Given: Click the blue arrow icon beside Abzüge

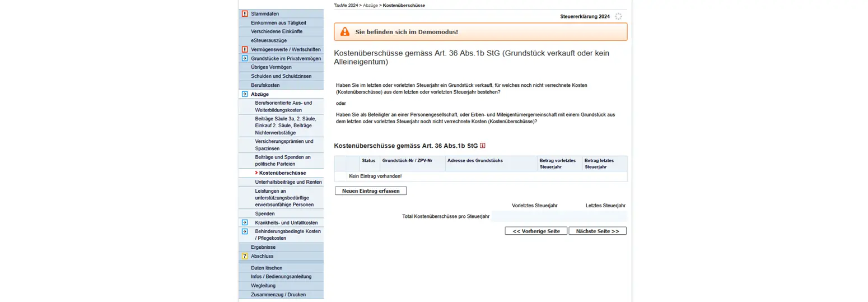Looking at the screenshot, I should click(244, 94).
